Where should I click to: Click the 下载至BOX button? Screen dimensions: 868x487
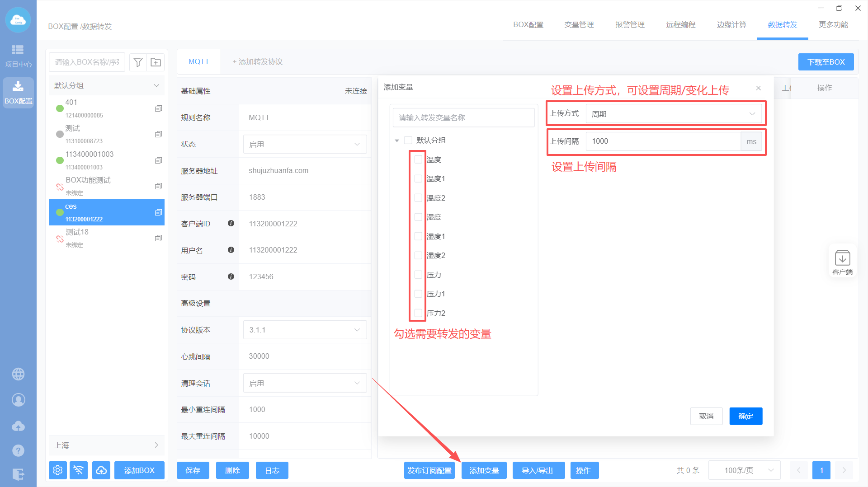pyautogui.click(x=826, y=62)
